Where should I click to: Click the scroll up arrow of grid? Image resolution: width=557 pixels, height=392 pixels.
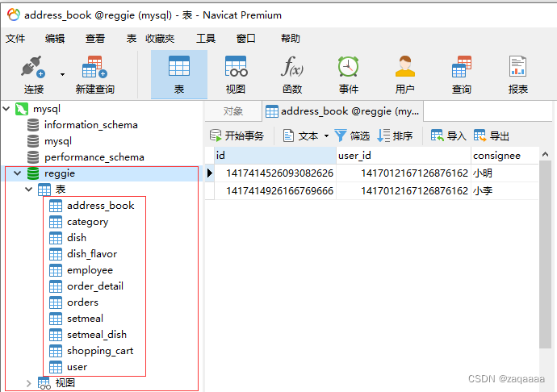(x=545, y=154)
